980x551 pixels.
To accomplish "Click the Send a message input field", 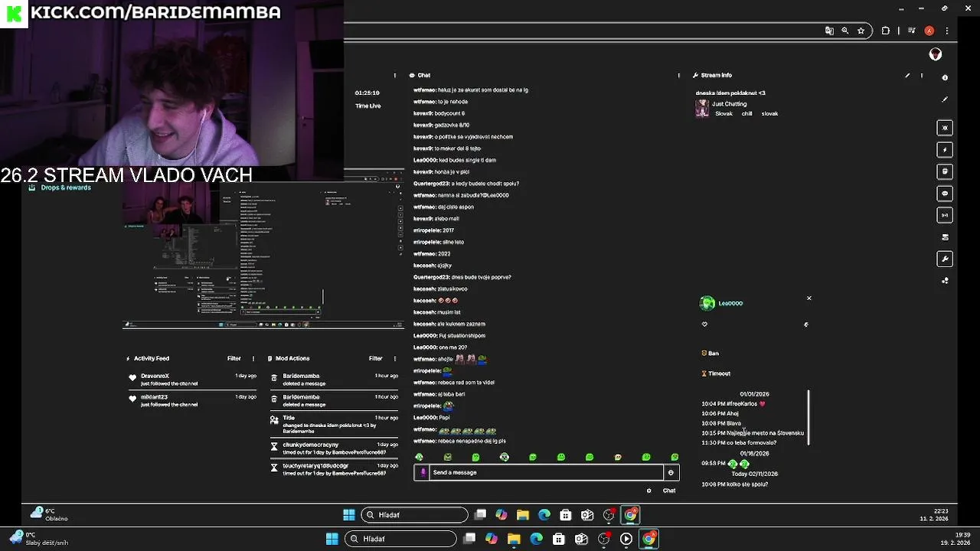I will pos(547,472).
